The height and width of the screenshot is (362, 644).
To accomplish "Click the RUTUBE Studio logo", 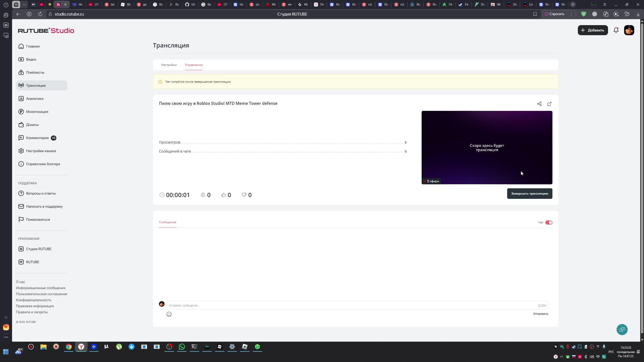I will click(46, 31).
